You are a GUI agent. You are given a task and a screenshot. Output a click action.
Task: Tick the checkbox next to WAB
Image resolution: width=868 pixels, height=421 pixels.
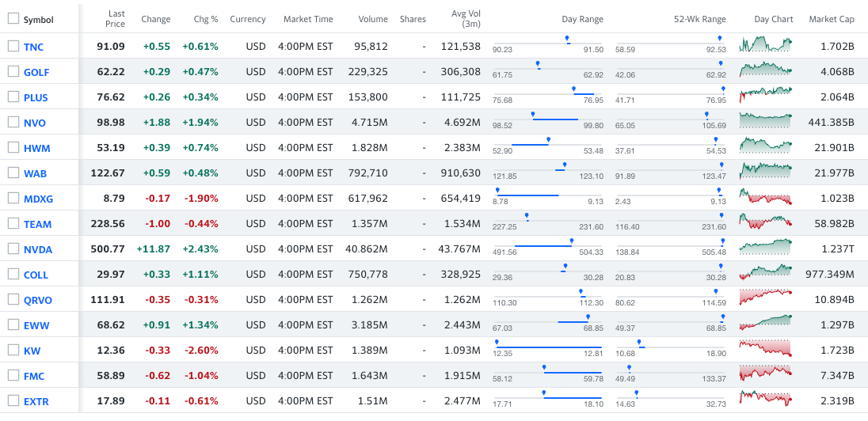(13, 173)
